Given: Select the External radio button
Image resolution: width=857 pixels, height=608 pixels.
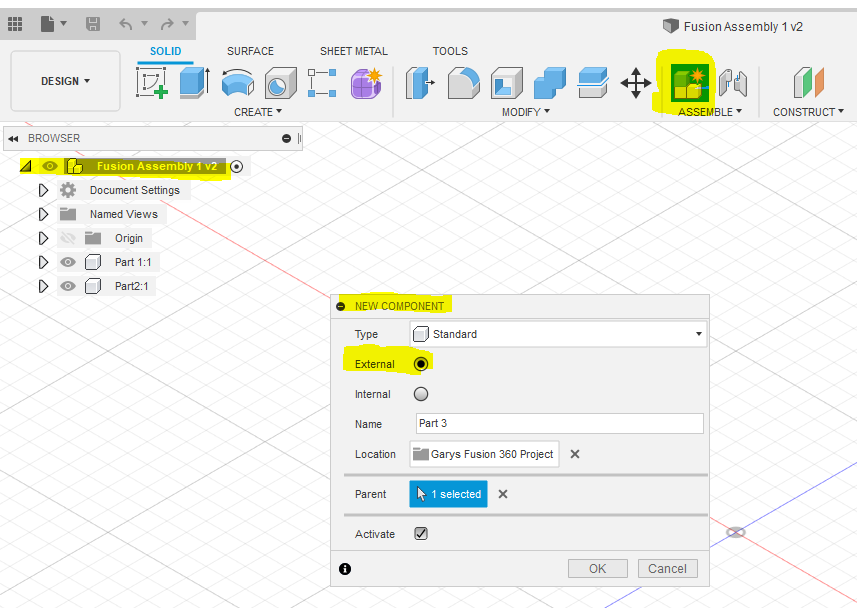Looking at the screenshot, I should [x=421, y=363].
